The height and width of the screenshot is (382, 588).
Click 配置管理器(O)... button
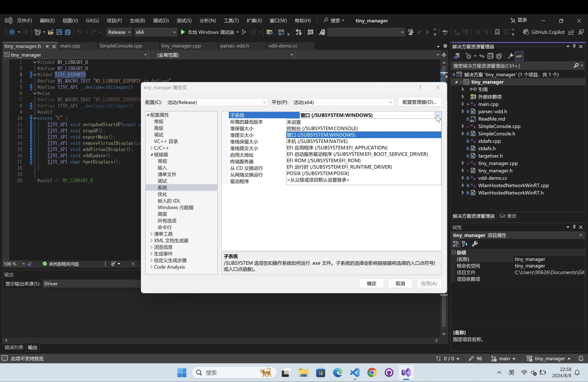419,102
